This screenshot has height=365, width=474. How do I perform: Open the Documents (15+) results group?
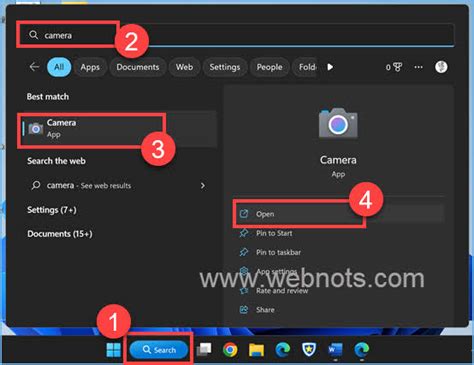(60, 234)
